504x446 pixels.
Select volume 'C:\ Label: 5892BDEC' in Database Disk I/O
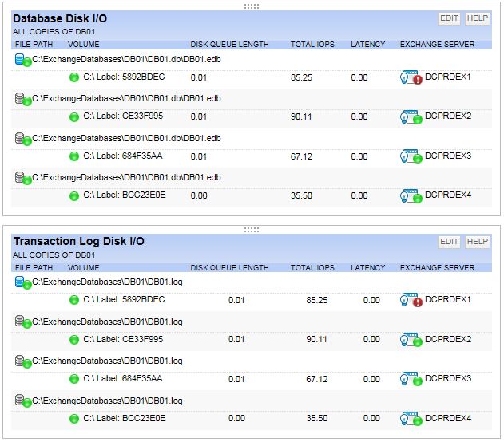(x=124, y=77)
